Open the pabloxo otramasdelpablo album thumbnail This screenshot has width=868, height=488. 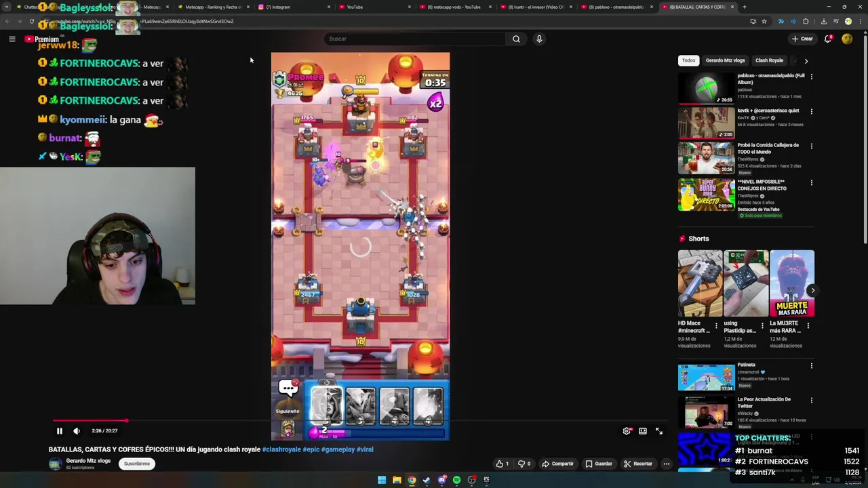coord(706,88)
